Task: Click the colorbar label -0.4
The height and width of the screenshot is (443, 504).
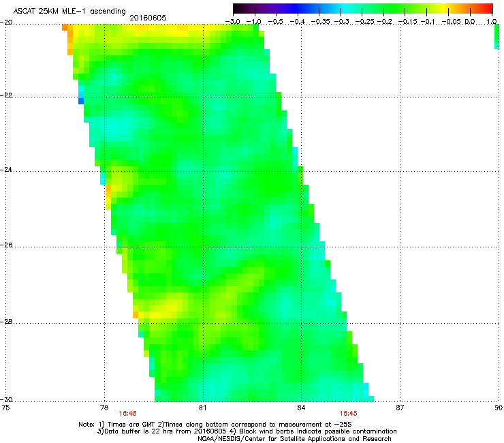Action: 298,22
